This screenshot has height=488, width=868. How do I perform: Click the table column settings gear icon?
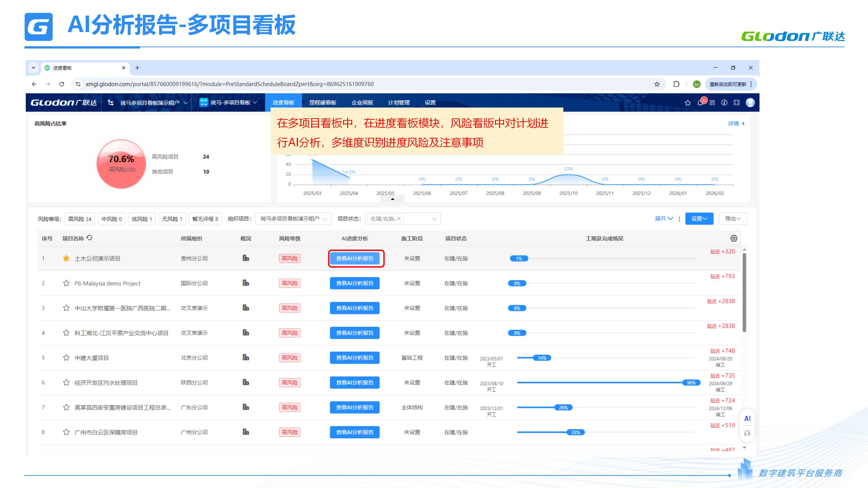[734, 238]
